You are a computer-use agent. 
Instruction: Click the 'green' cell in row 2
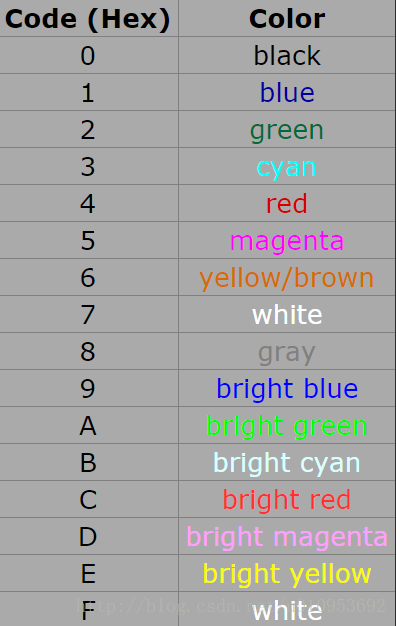coord(287,129)
